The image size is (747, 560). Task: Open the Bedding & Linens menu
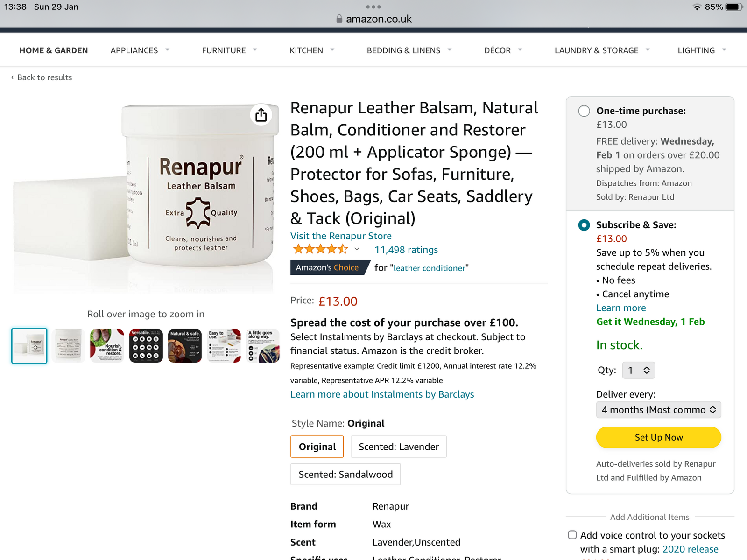[409, 50]
